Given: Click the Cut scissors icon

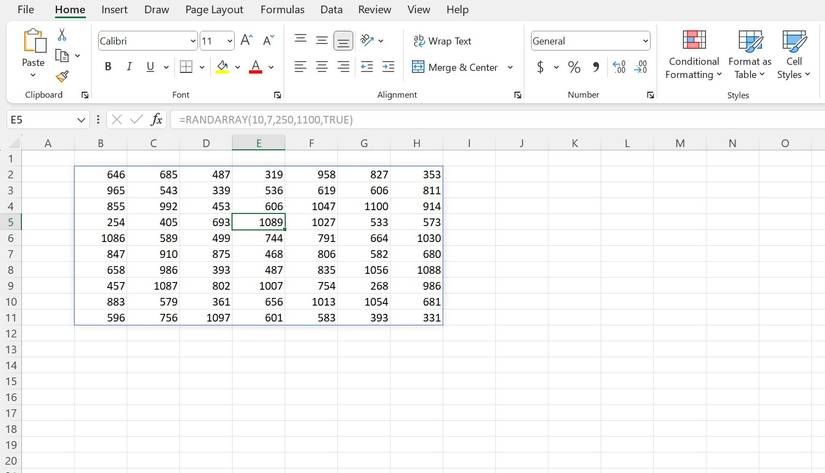Looking at the screenshot, I should (x=62, y=35).
